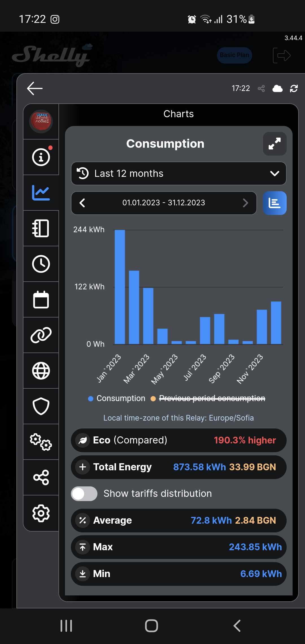Viewport: 305px width, 644px height.
Task: Select the charts tab in sidebar
Action: 41,193
